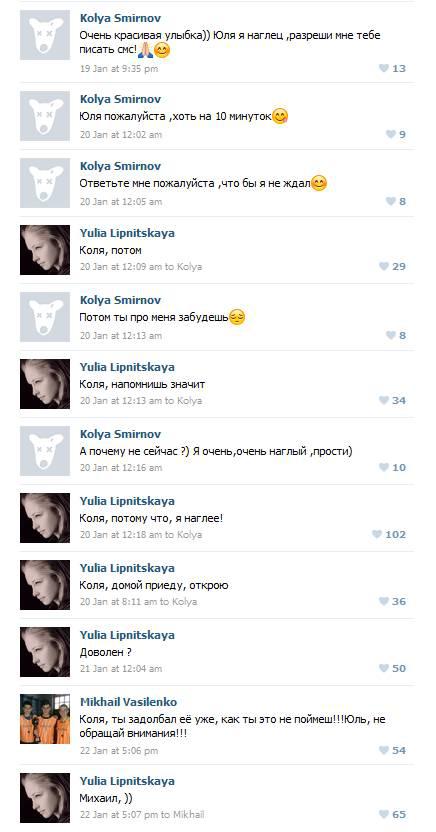This screenshot has height=832, width=436.
Task: Like "Коля, напомнишь значит" heart icon
Action: click(x=383, y=400)
